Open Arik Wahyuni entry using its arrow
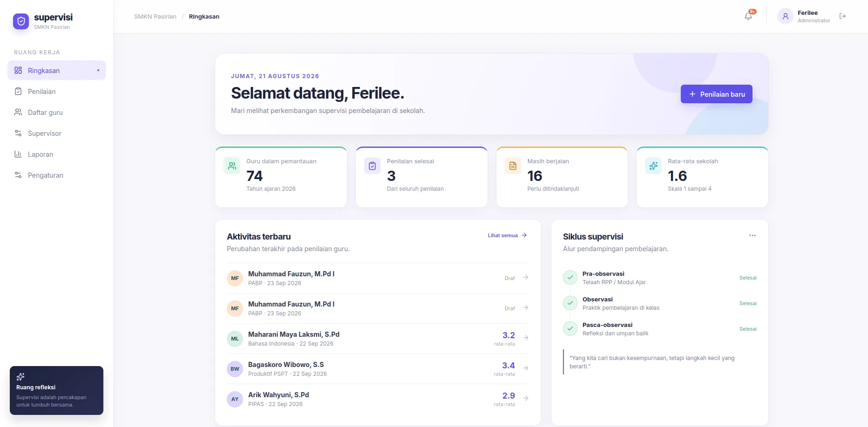The image size is (868, 427). pyautogui.click(x=526, y=398)
